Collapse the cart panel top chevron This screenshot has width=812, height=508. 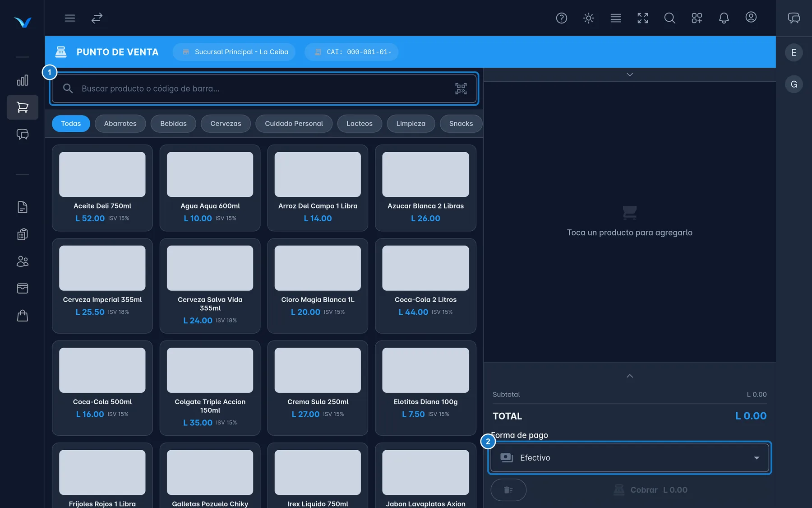click(630, 75)
